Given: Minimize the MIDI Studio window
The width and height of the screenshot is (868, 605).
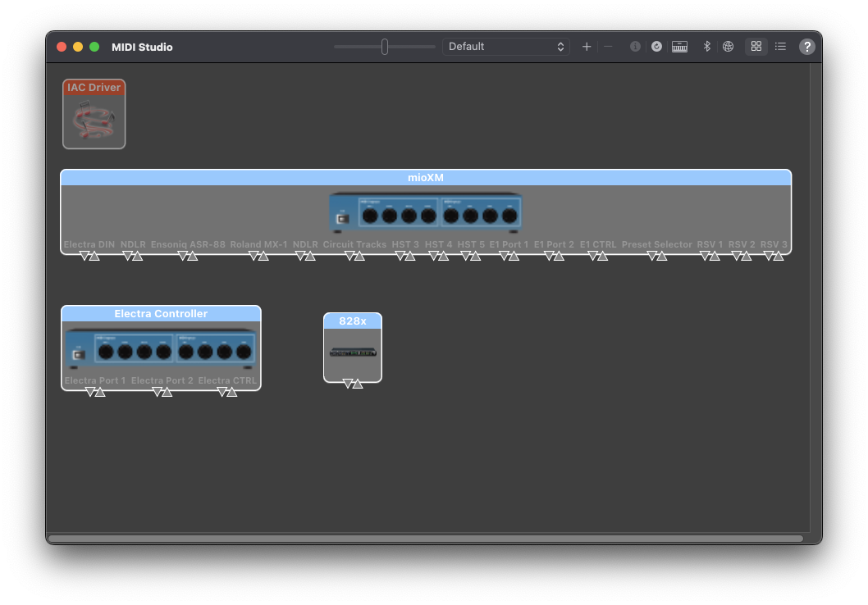Looking at the screenshot, I should tap(78, 47).
